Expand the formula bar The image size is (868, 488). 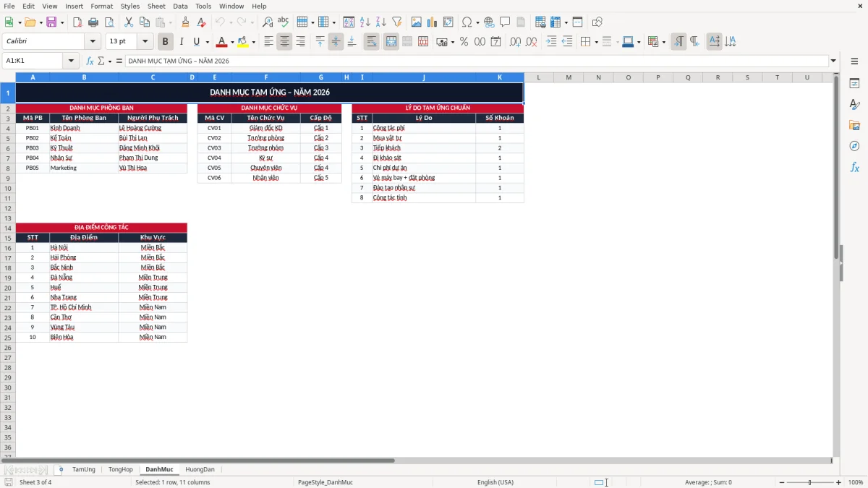click(x=833, y=61)
